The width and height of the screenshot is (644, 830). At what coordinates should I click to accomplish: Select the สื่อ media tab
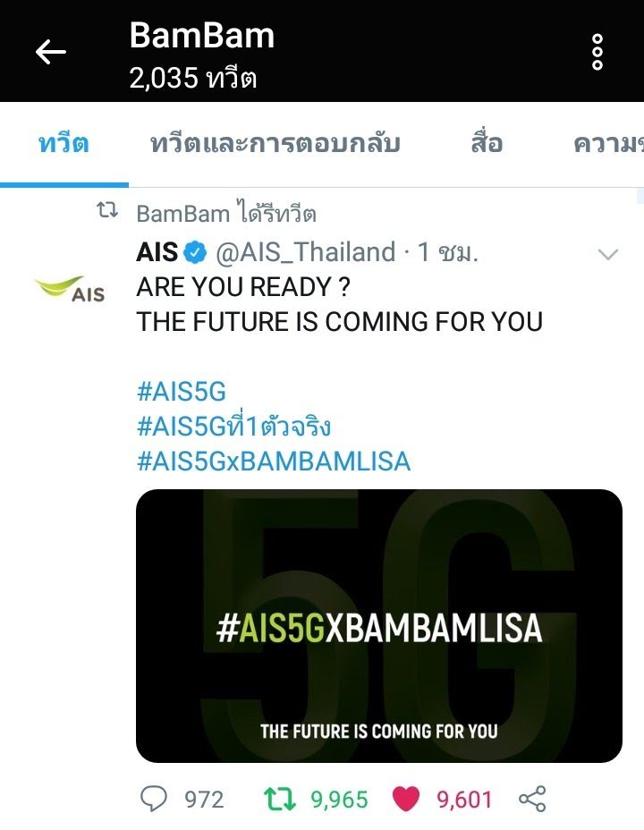tap(487, 144)
